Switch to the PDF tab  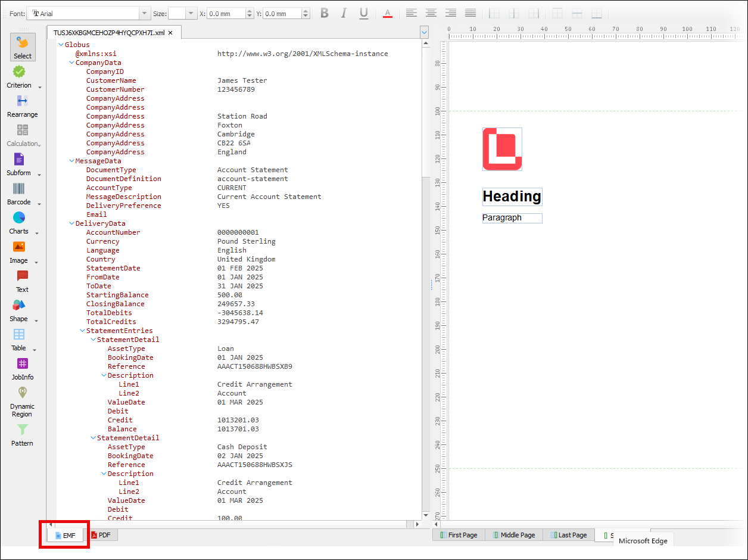pyautogui.click(x=101, y=535)
